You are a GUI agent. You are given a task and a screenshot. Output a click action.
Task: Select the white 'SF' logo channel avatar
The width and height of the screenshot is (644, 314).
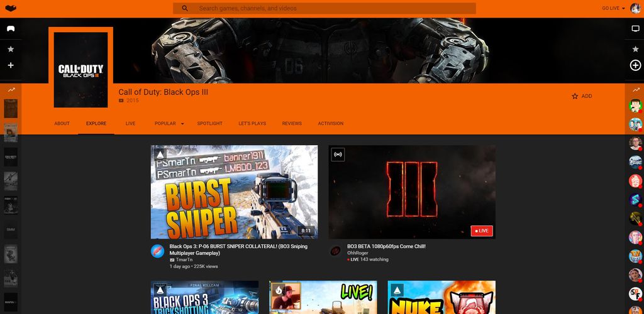635,293
